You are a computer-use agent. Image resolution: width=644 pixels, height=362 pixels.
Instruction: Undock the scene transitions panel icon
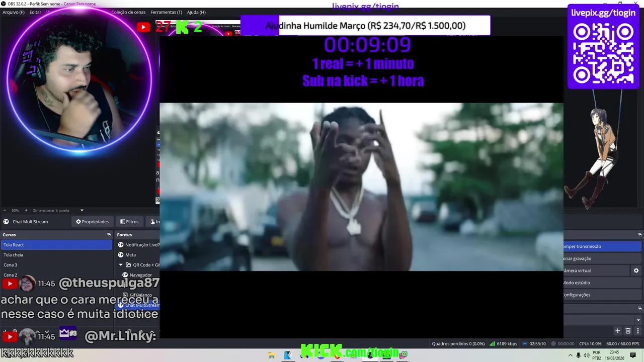(639, 308)
